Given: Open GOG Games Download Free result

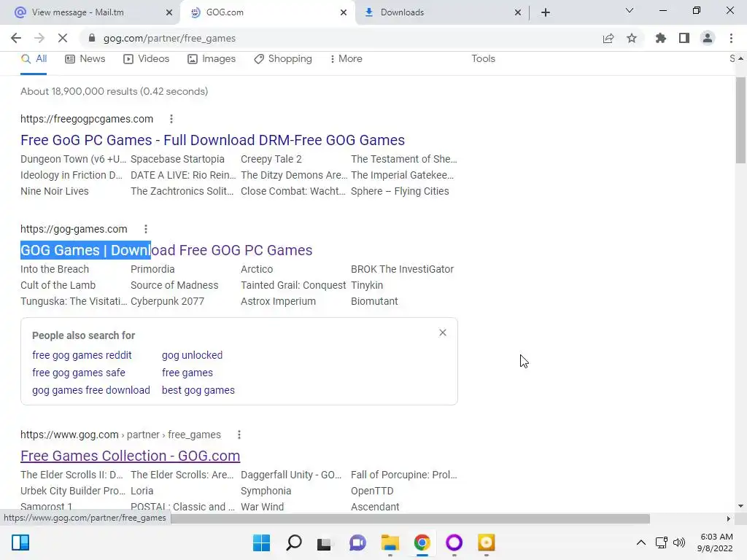Looking at the screenshot, I should point(166,250).
